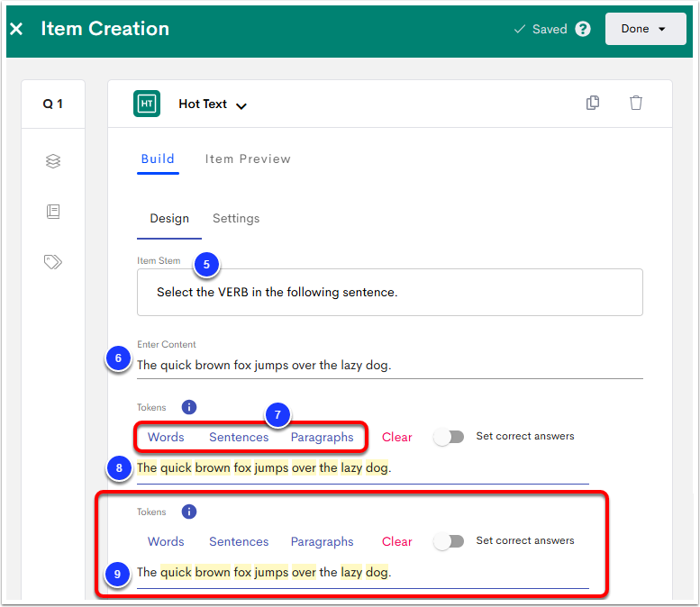Click the tags sidebar icon

point(53,261)
